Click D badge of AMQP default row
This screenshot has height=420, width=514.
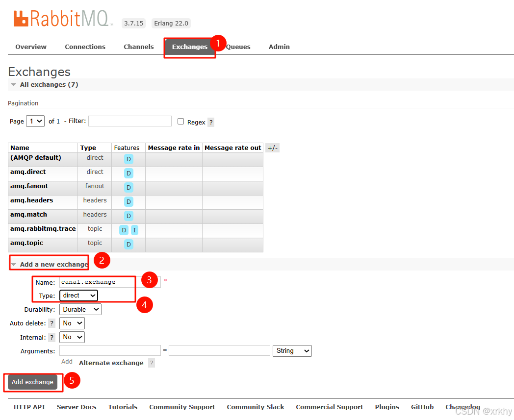(x=128, y=159)
